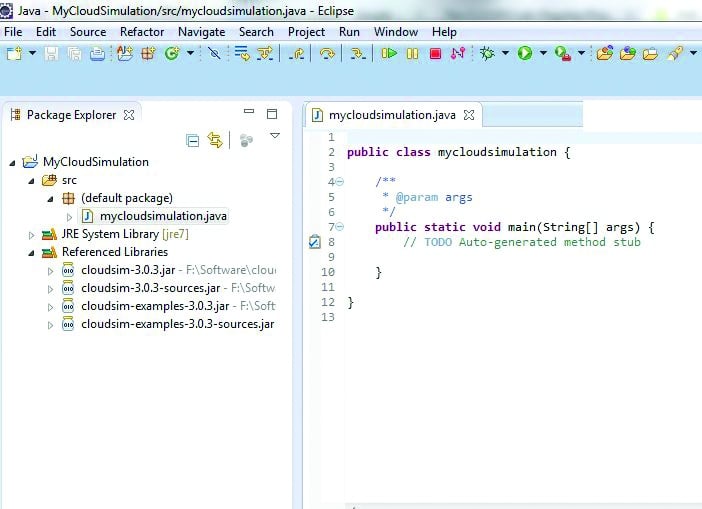Image resolution: width=702 pixels, height=509 pixels.
Task: Open the Refactor menu
Action: [142, 32]
